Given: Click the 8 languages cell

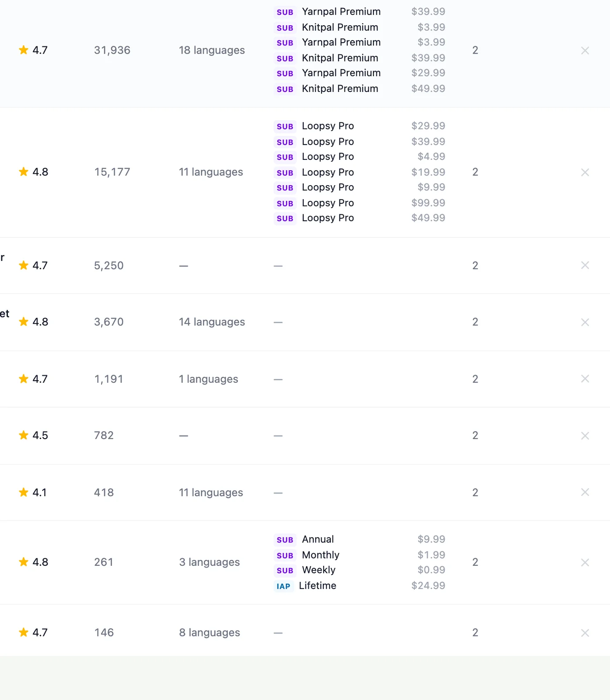Looking at the screenshot, I should [209, 632].
